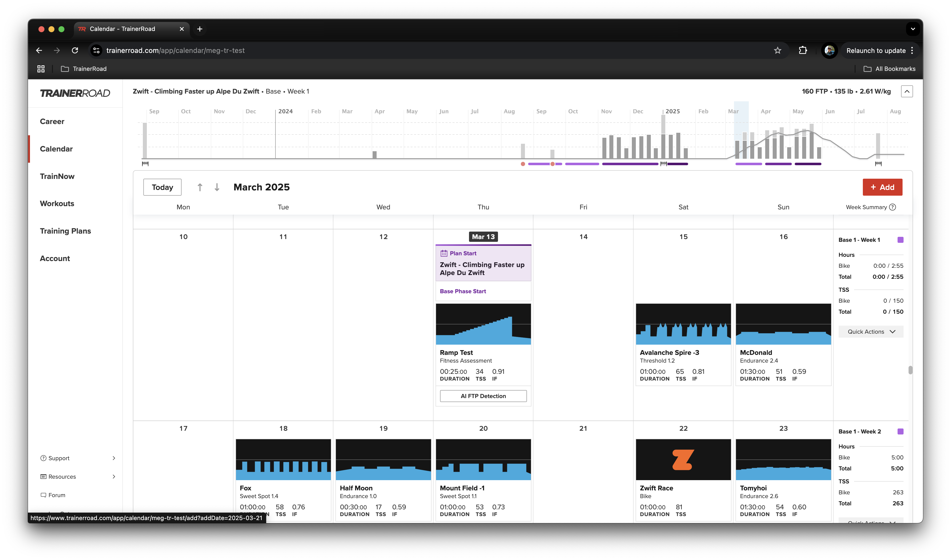Image resolution: width=951 pixels, height=560 pixels.
Task: Expand the Resources menu
Action: [77, 477]
